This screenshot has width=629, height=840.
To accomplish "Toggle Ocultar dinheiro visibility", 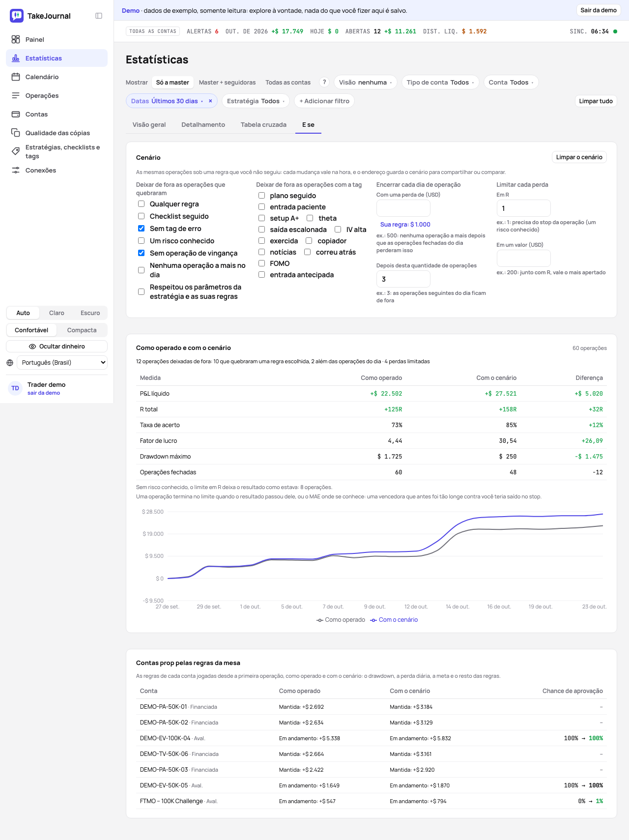I will tap(57, 347).
